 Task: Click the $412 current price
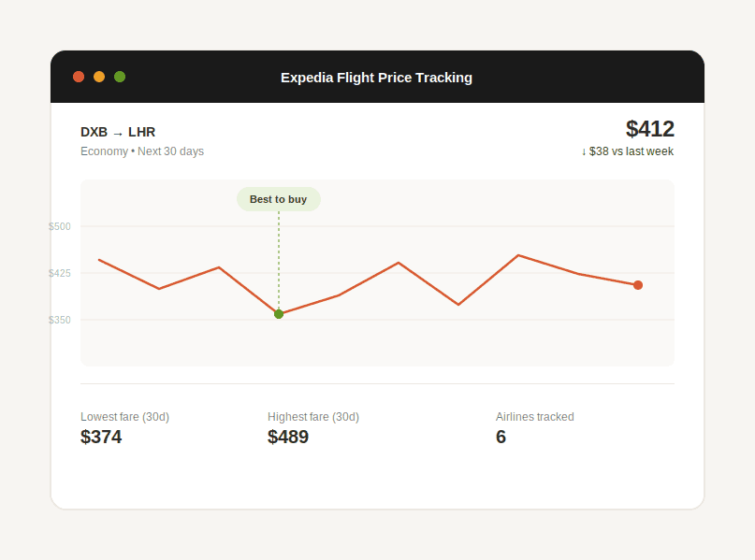click(649, 129)
